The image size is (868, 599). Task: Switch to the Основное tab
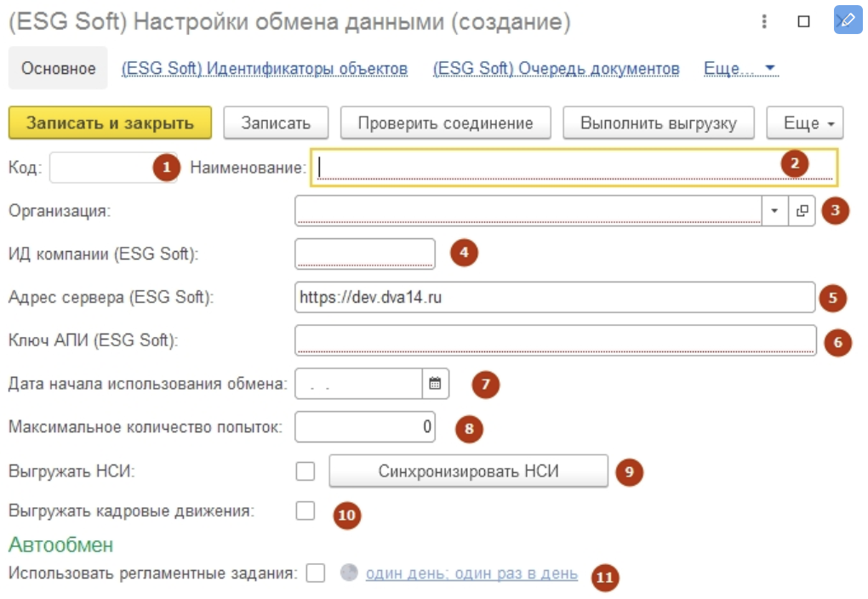[x=58, y=68]
